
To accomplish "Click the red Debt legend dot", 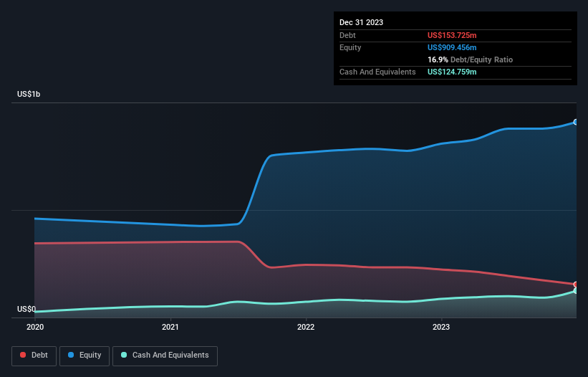I will pos(23,355).
